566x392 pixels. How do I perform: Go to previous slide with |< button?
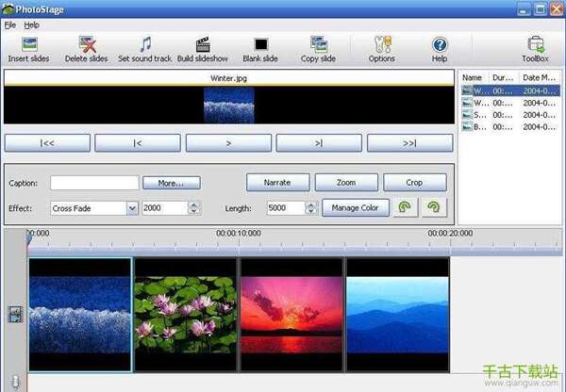(138, 143)
